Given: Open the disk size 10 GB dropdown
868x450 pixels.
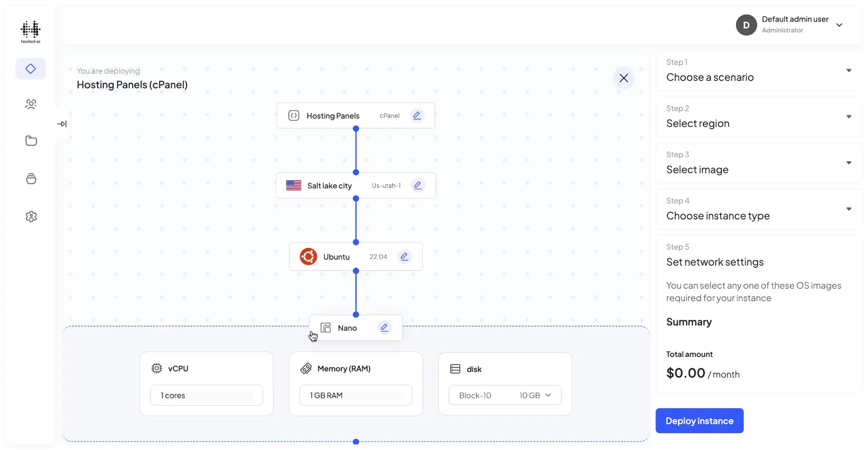Looking at the screenshot, I should [548, 395].
